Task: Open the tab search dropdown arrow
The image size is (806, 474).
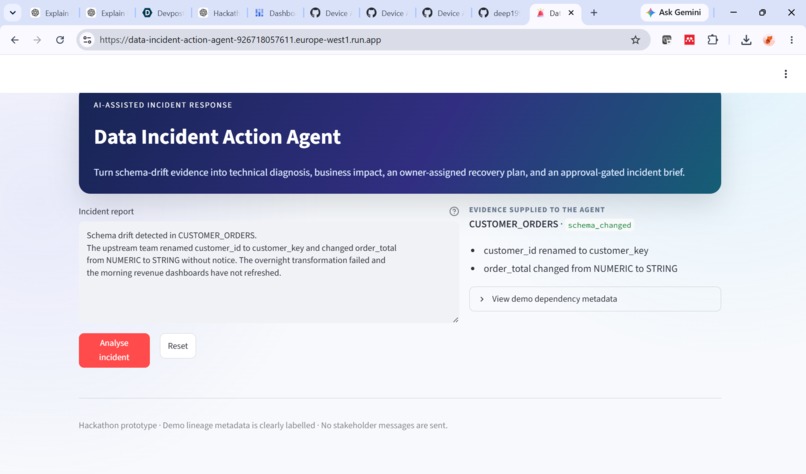Action: 12,13
